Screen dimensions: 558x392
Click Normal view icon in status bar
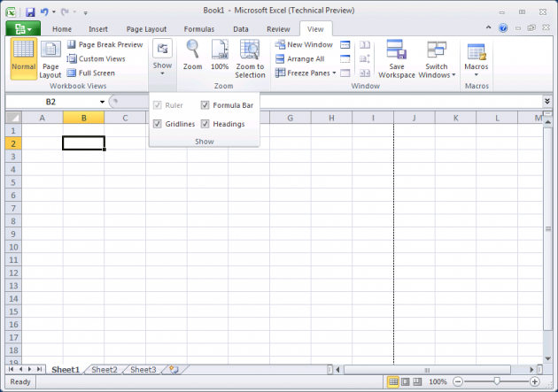click(x=393, y=381)
